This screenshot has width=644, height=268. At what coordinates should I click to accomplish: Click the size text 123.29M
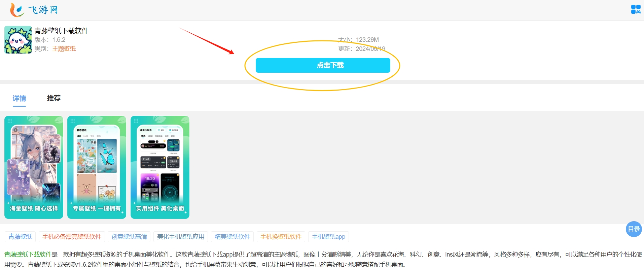pos(367,40)
